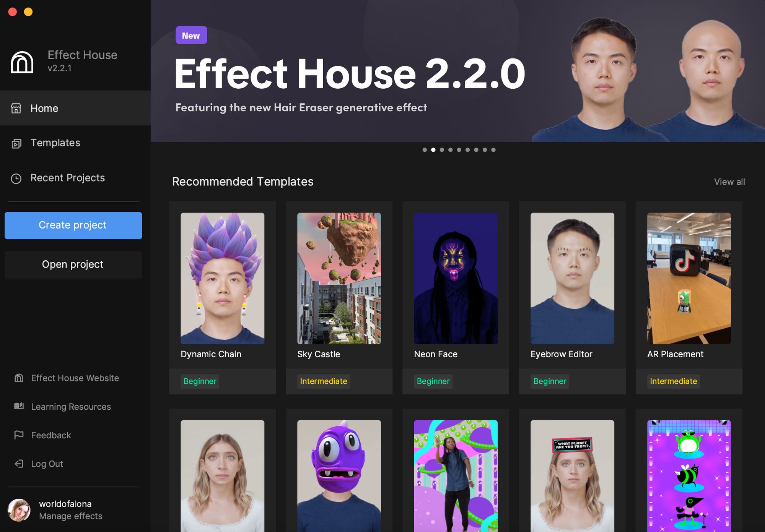This screenshot has width=765, height=532.
Task: Open the Templates section icon
Action: [x=17, y=142]
